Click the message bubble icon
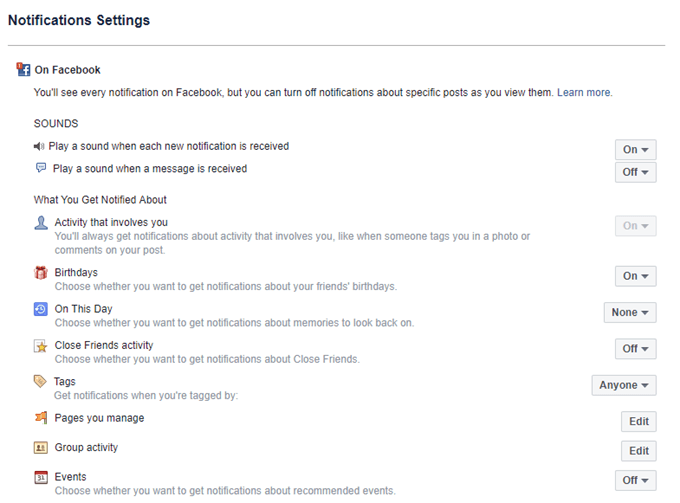This screenshot has height=503, width=680. click(41, 169)
